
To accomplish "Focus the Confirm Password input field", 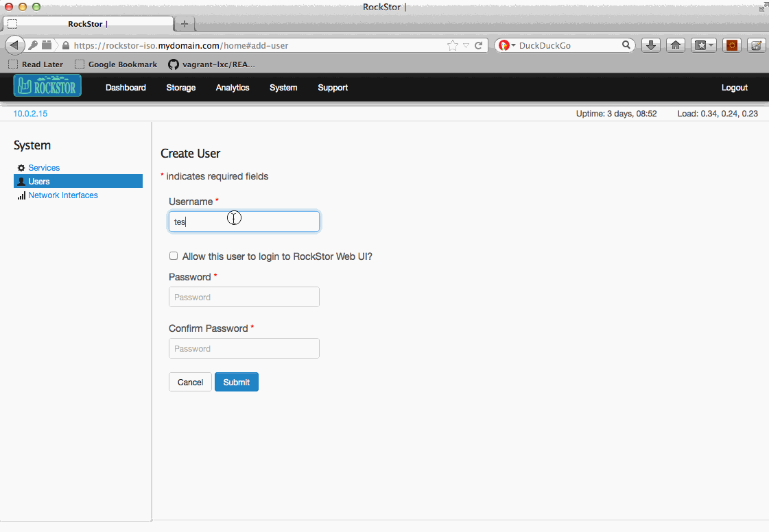I will 244,349.
